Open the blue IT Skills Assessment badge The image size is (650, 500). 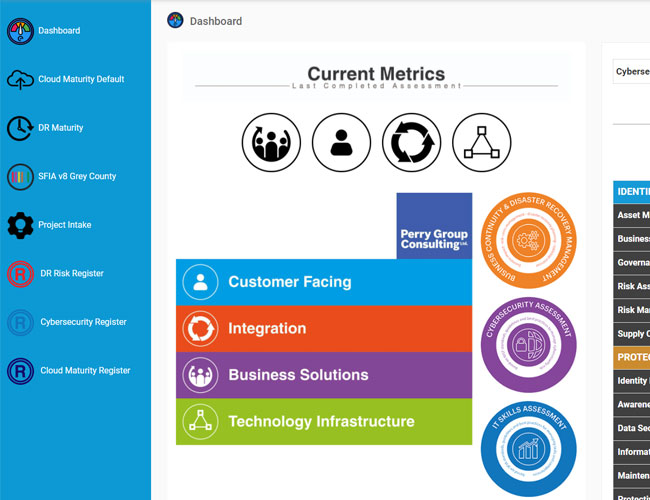click(529, 449)
